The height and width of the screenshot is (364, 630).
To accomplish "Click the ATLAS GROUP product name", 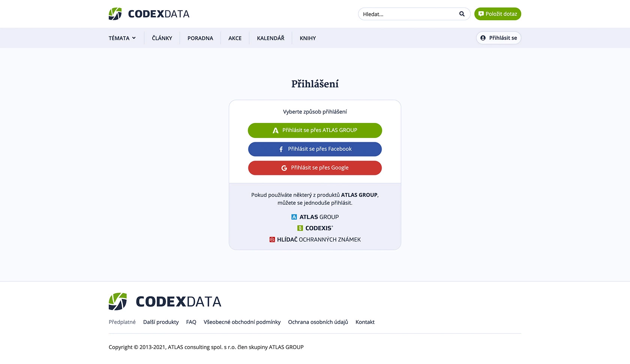I will pyautogui.click(x=319, y=217).
